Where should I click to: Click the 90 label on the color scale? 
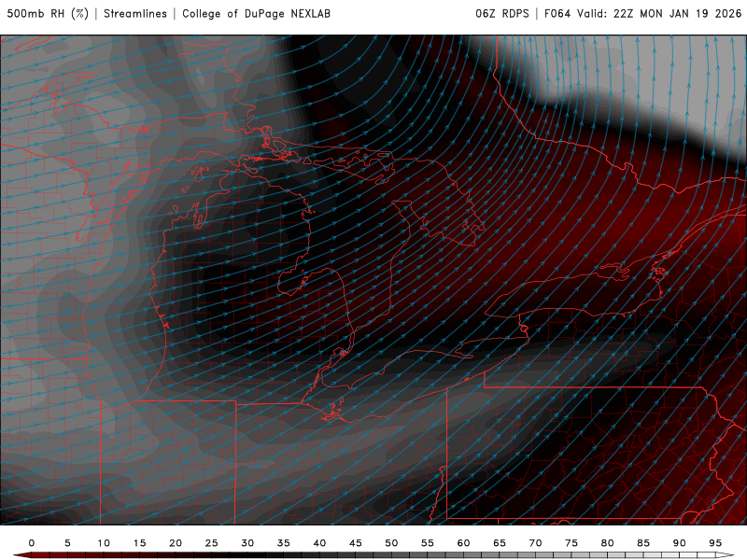680,543
